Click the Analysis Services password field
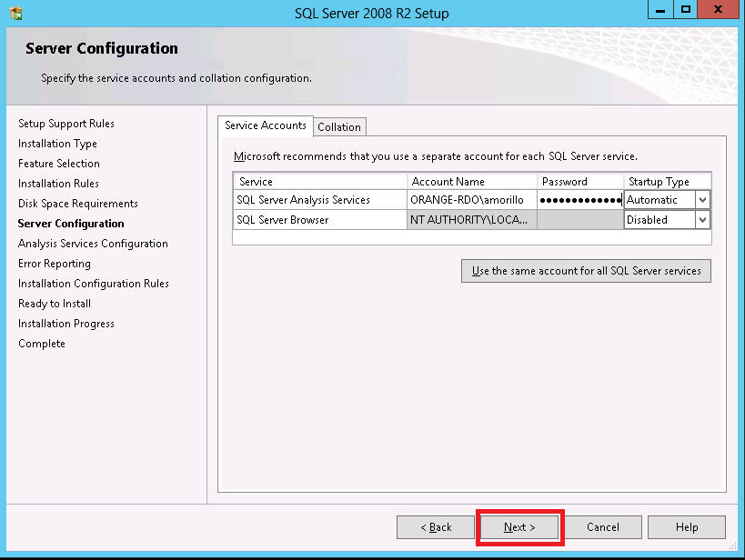Image resolution: width=745 pixels, height=560 pixels. [580, 200]
